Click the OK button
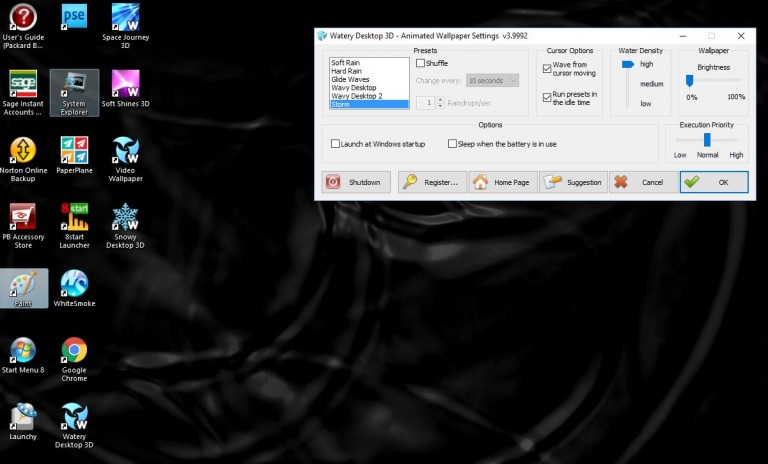Image resolution: width=768 pixels, height=464 pixels. coord(712,182)
